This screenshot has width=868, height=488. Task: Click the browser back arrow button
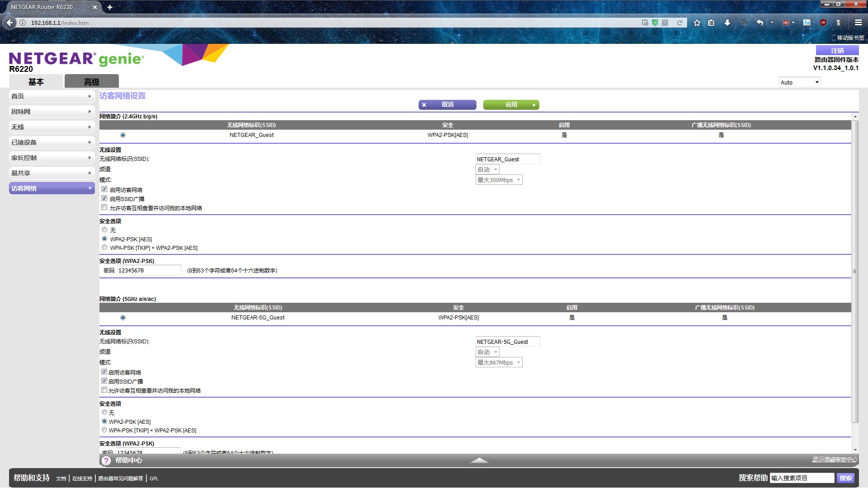point(9,23)
